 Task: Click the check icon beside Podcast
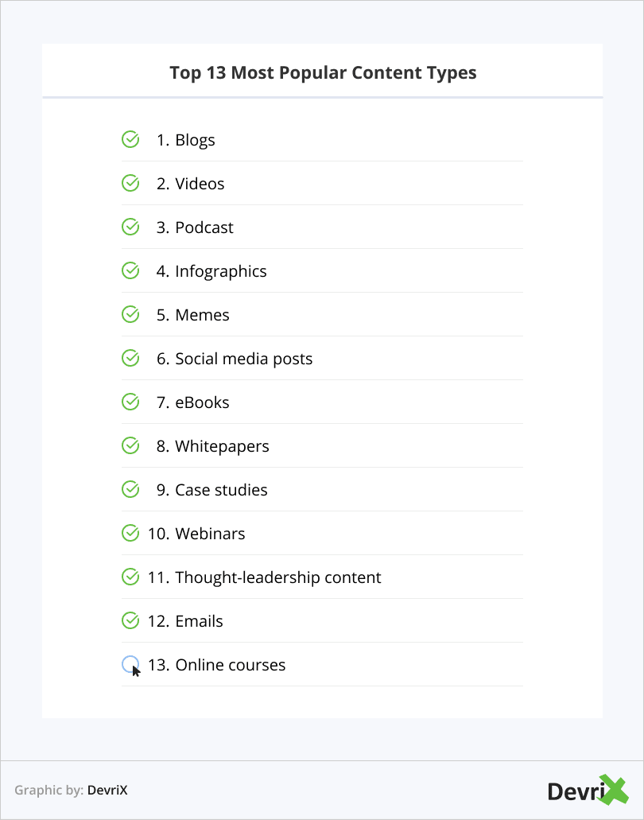point(130,227)
